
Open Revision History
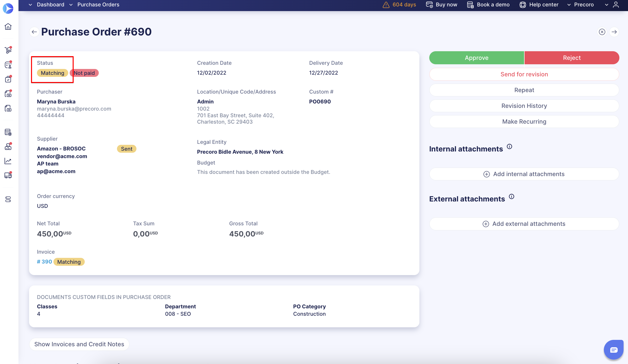point(524,106)
